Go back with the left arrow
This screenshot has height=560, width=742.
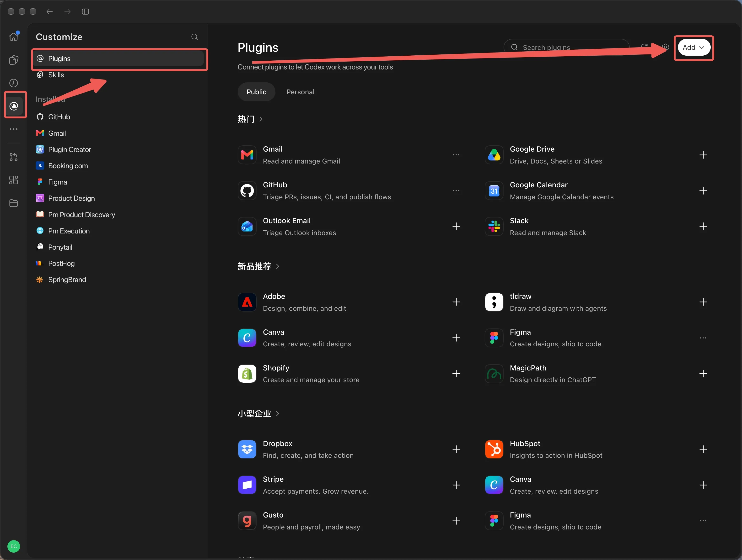(50, 12)
